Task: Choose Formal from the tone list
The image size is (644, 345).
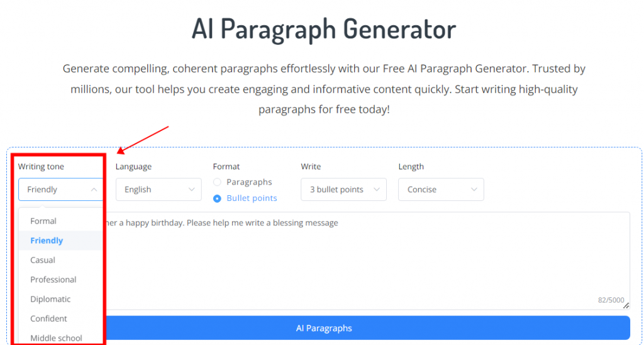Action: 43,221
